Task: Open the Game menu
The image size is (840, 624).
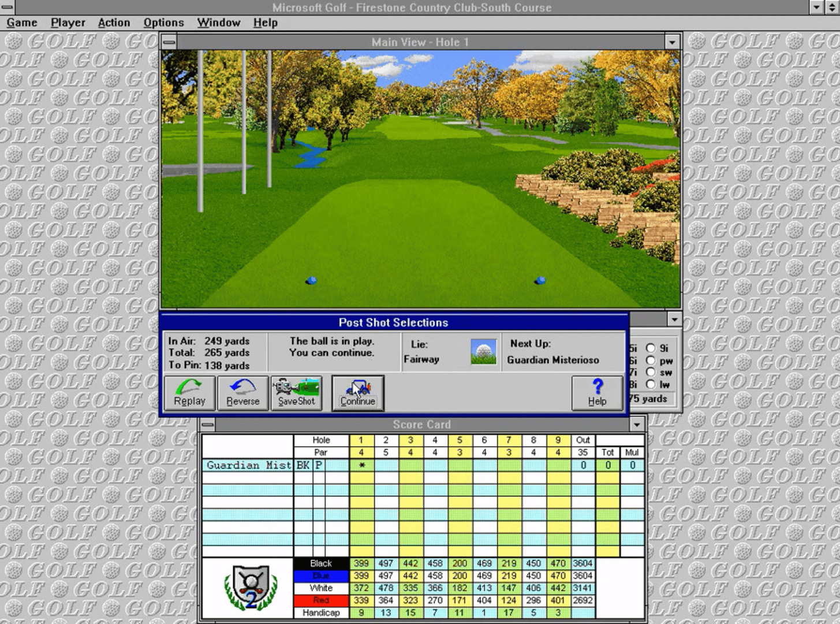Action: pyautogui.click(x=22, y=23)
